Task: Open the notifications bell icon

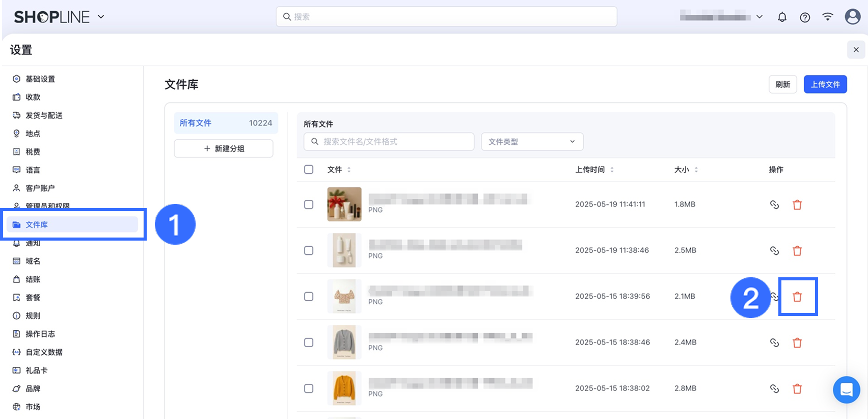Action: (x=782, y=17)
